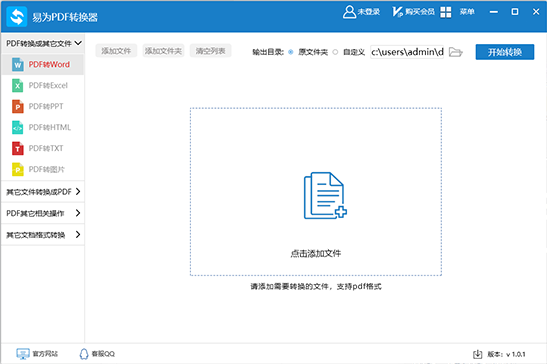This screenshot has height=364, width=547.
Task: Open the PDF转HTML conversion item
Action: pyautogui.click(x=43, y=127)
